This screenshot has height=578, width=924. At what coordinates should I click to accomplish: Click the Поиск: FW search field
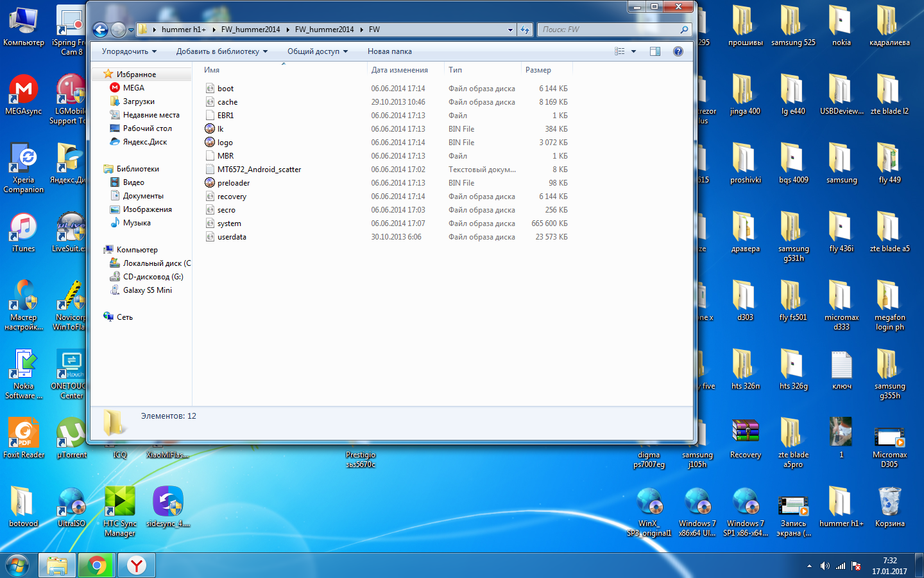coord(610,30)
